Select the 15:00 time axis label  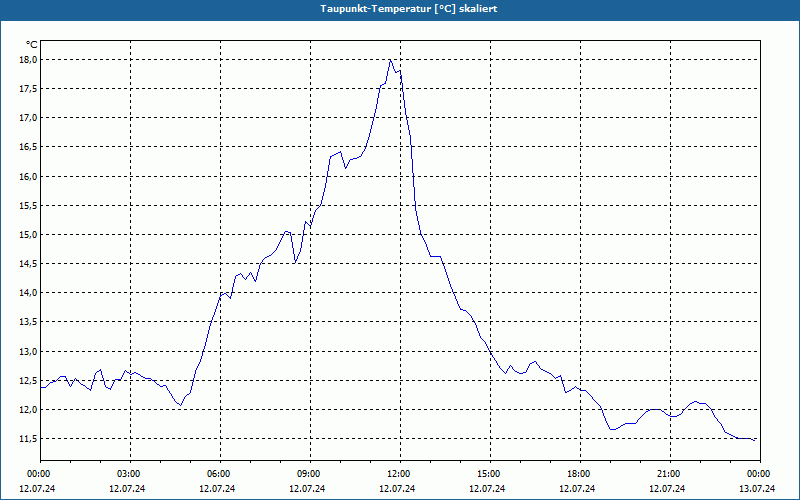coord(490,474)
